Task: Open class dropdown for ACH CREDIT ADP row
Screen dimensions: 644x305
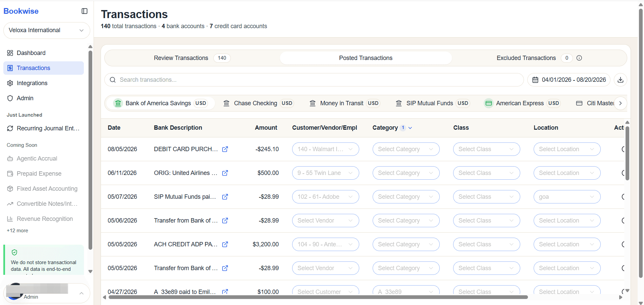Action: (x=486, y=244)
